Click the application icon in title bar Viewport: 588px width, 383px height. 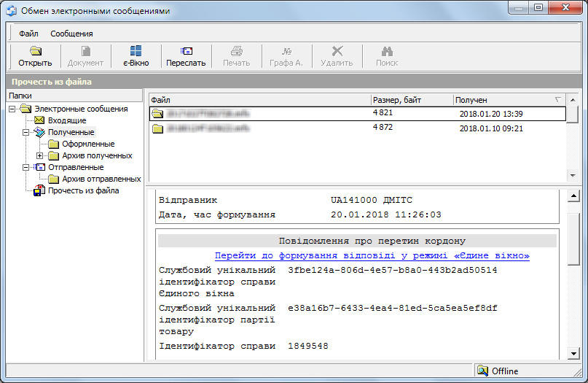coord(12,10)
